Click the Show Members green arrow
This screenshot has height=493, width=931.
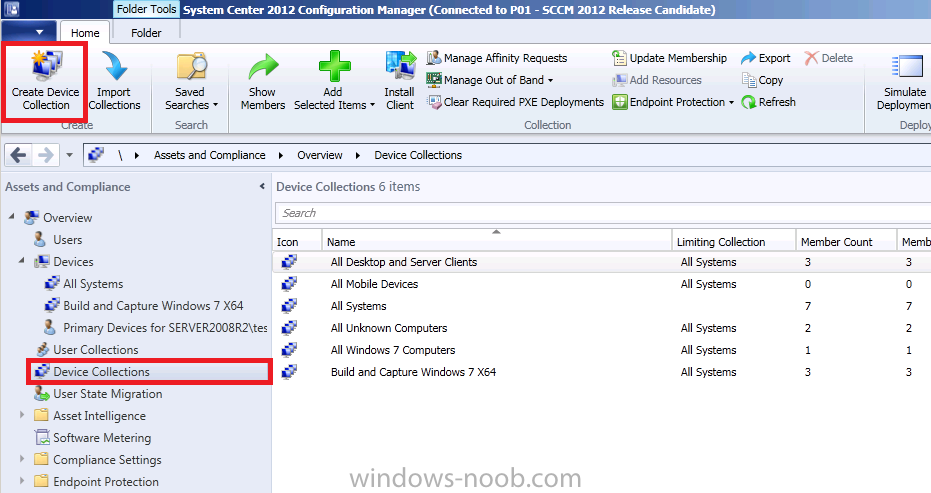[262, 66]
